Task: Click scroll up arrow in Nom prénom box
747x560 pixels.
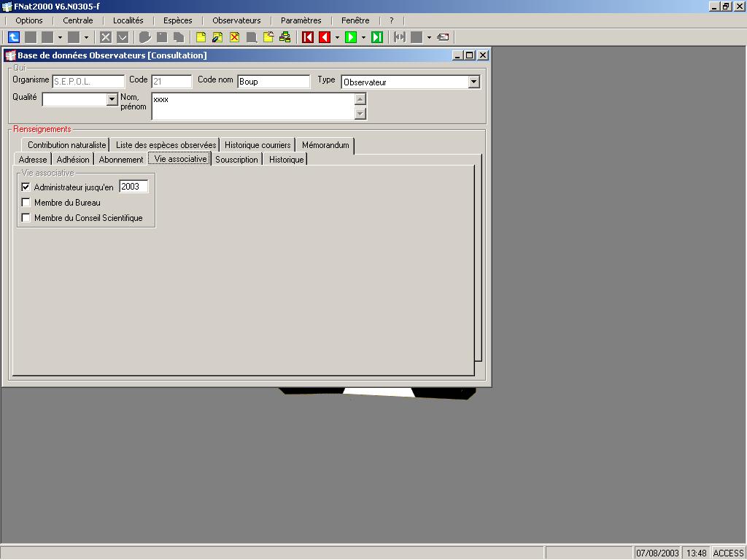Action: click(360, 99)
